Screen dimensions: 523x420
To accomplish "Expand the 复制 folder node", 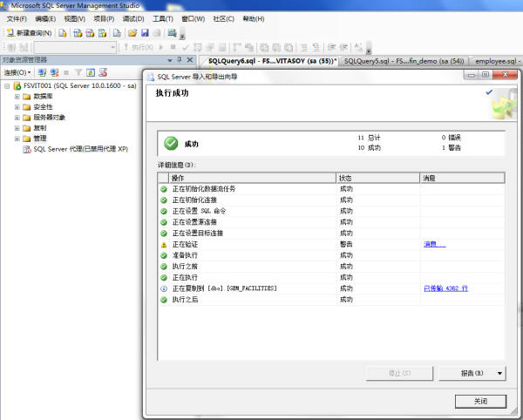I will [x=17, y=128].
